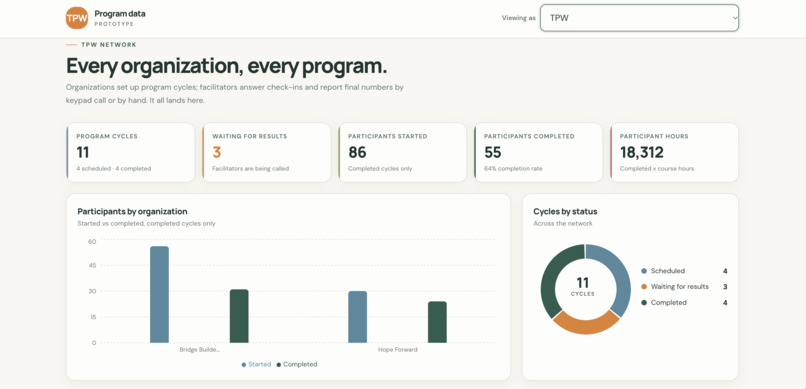Click the Completed cycles only text
The height and width of the screenshot is (389, 806).
coord(380,169)
